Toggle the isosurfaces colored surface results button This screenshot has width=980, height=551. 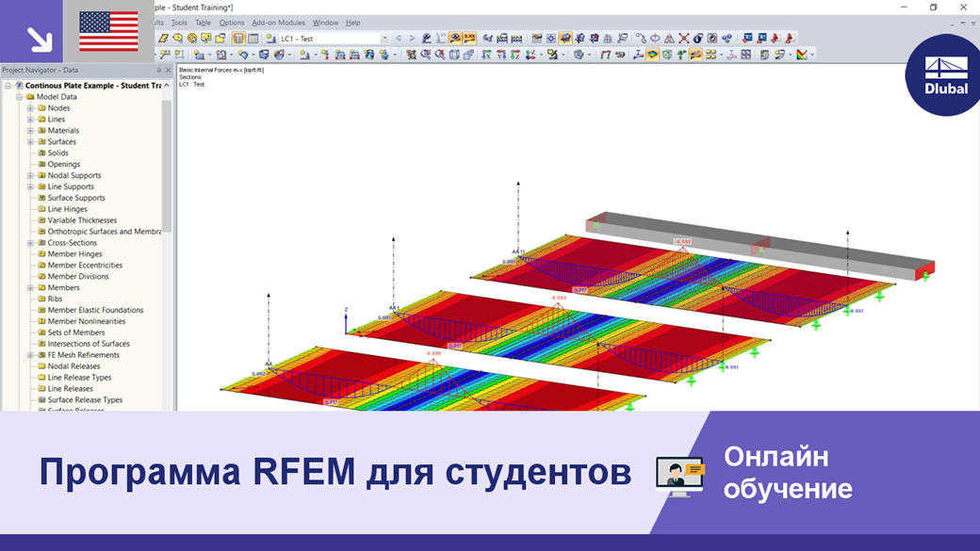(x=652, y=55)
